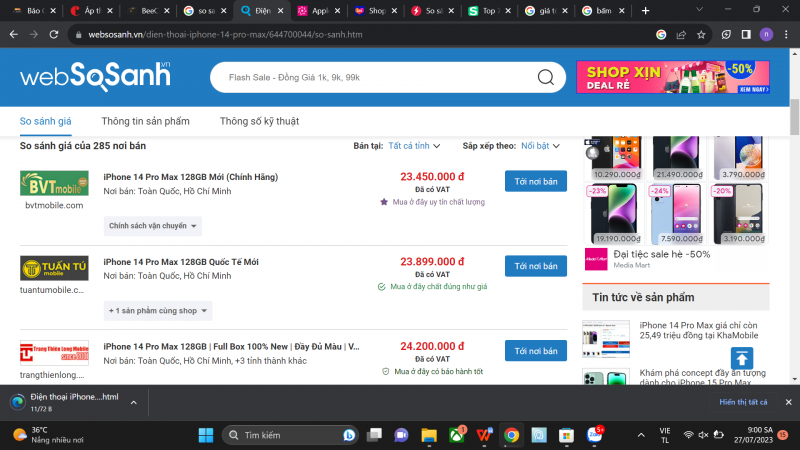Image resolution: width=800 pixels, height=450 pixels.
Task: Click the Tuấn Tú mobile seller logo
Action: 47,268
